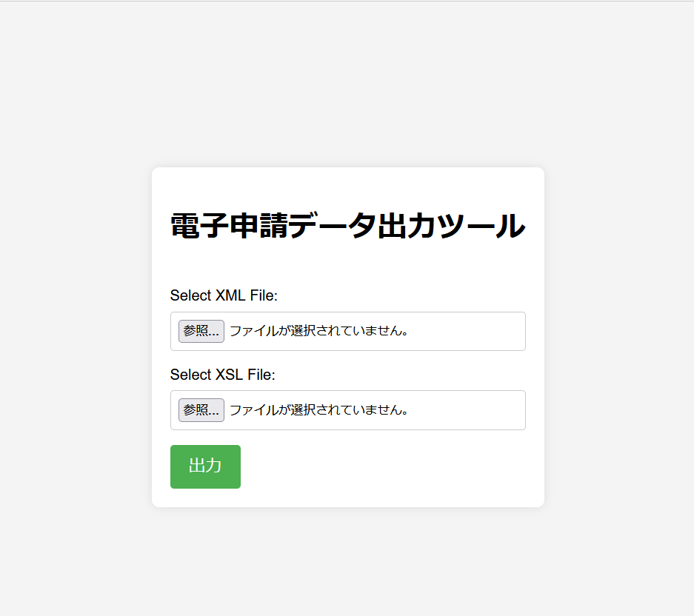Viewport: 694px width, 616px height.
Task: Click the gray background right of the card
Action: click(620, 336)
